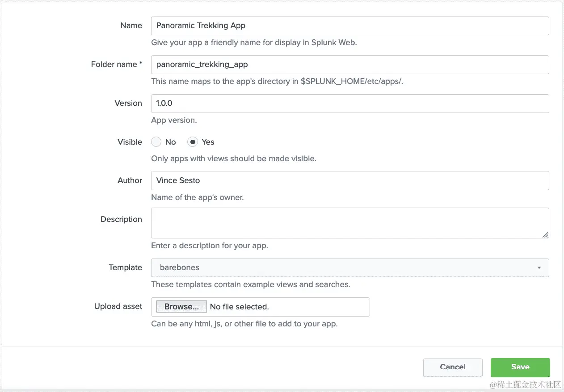Image resolution: width=564 pixels, height=392 pixels.
Task: Click the 'Visible' label
Action: 130,142
